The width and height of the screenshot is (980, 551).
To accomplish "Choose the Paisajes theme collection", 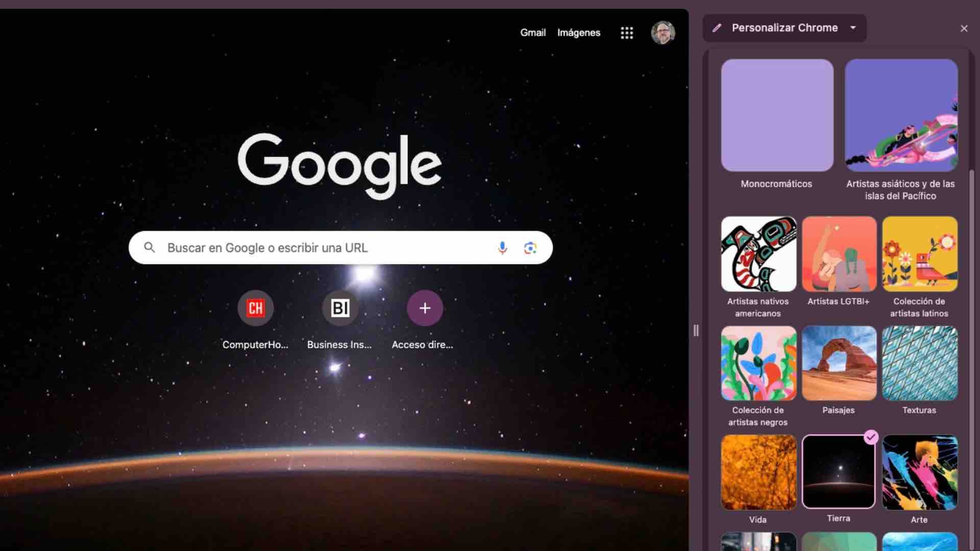I will click(x=839, y=363).
